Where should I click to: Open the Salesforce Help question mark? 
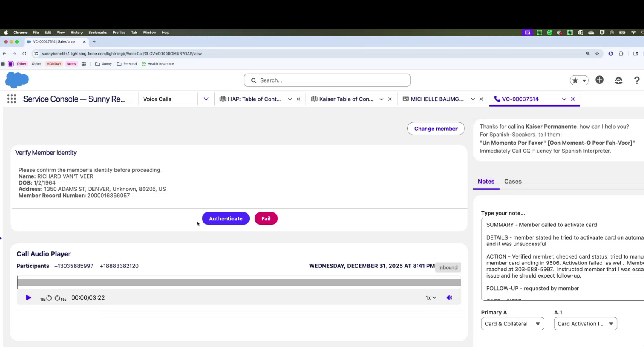point(636,80)
